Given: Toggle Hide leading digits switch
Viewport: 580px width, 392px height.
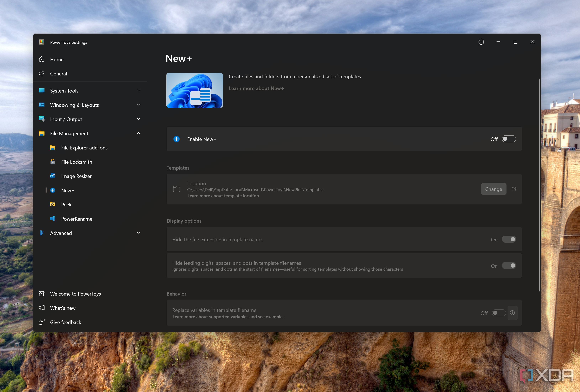Looking at the screenshot, I should tap(509, 265).
